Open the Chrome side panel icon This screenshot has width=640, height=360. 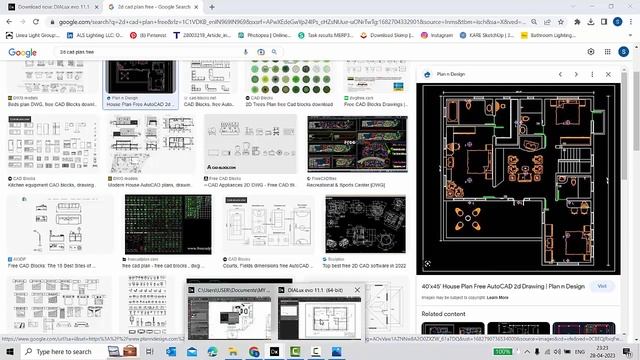[604, 22]
